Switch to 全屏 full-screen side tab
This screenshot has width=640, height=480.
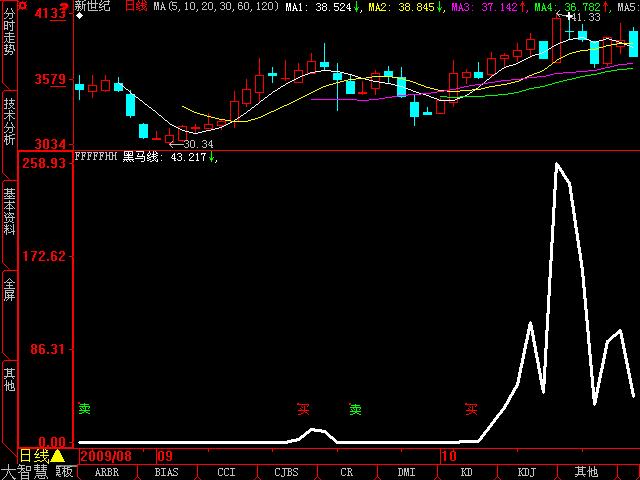click(9, 290)
